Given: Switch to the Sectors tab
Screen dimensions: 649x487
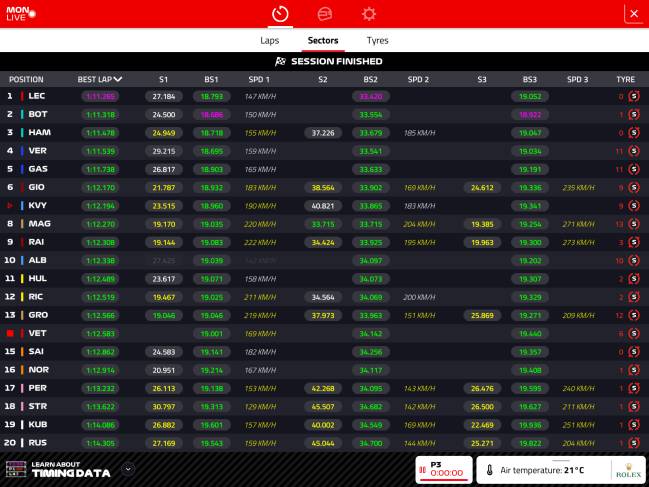Looking at the screenshot, I should pyautogui.click(x=323, y=41).
